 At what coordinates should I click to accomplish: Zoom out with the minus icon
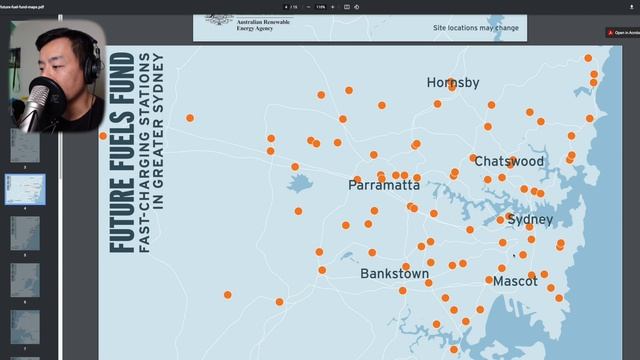[308, 7]
